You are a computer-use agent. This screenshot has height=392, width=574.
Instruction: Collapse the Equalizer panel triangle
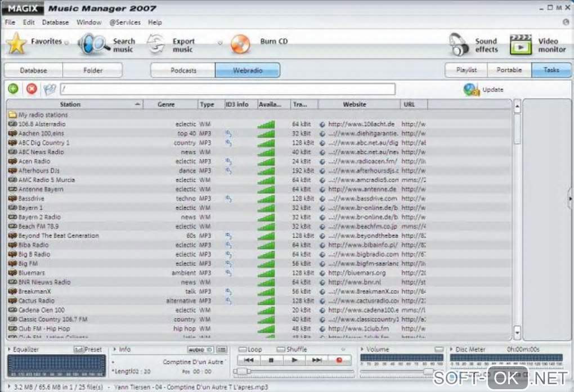(9, 350)
